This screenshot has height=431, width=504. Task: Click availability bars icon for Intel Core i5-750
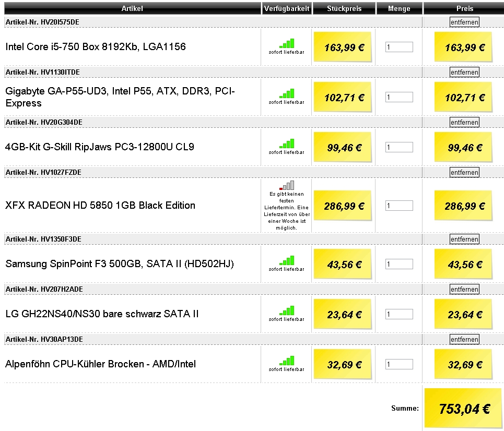click(x=287, y=43)
